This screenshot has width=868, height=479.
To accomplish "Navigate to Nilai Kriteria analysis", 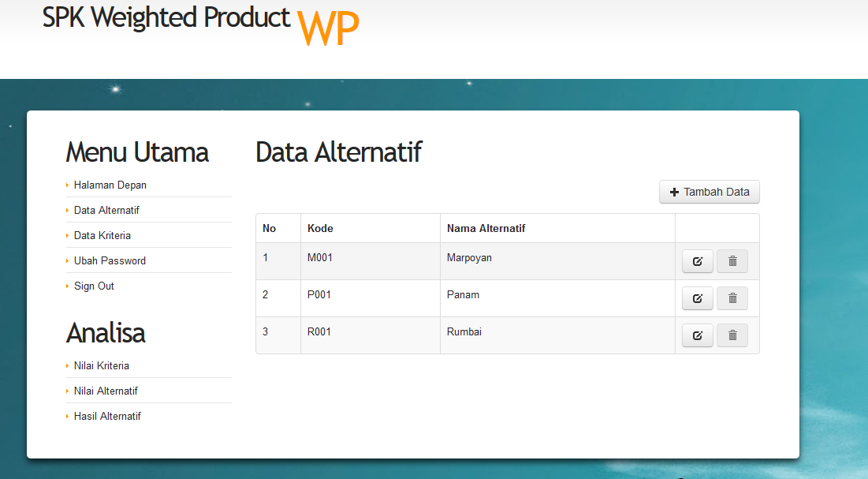I will pos(102,365).
